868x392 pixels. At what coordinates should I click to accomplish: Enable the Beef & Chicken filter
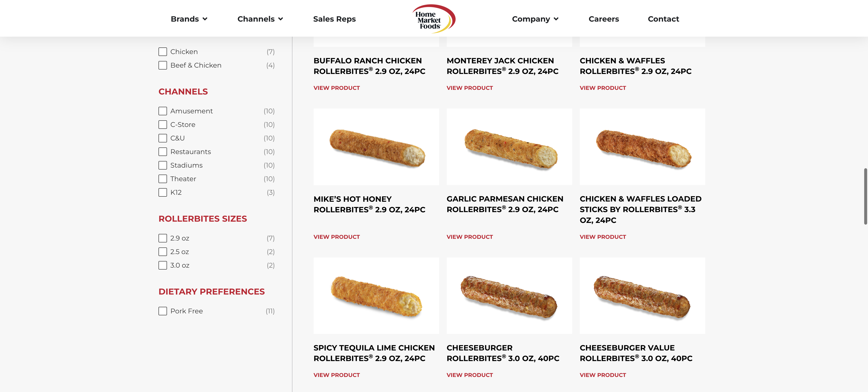(163, 65)
